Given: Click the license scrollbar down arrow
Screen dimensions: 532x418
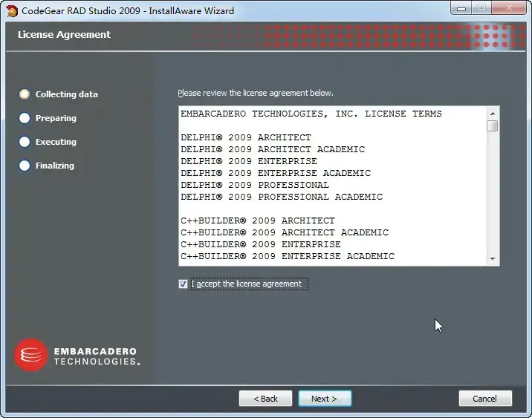Looking at the screenshot, I should (493, 258).
